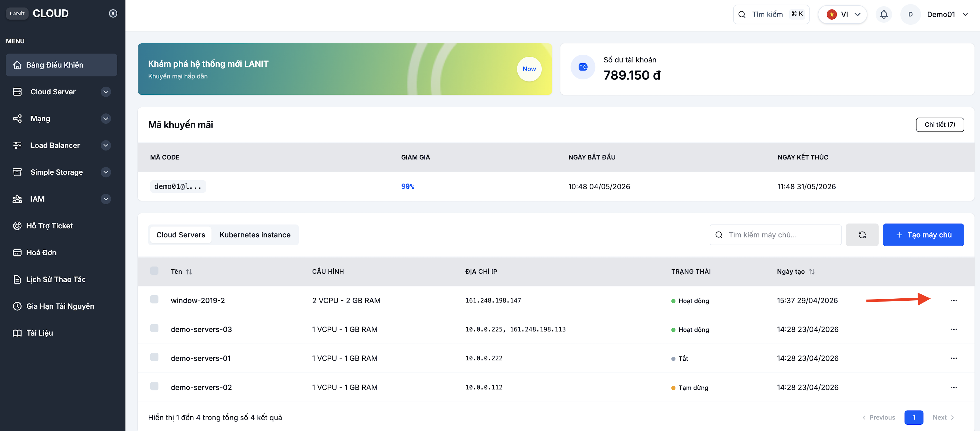
Task: Select the demo-servers-02 row checkbox
Action: click(x=154, y=386)
